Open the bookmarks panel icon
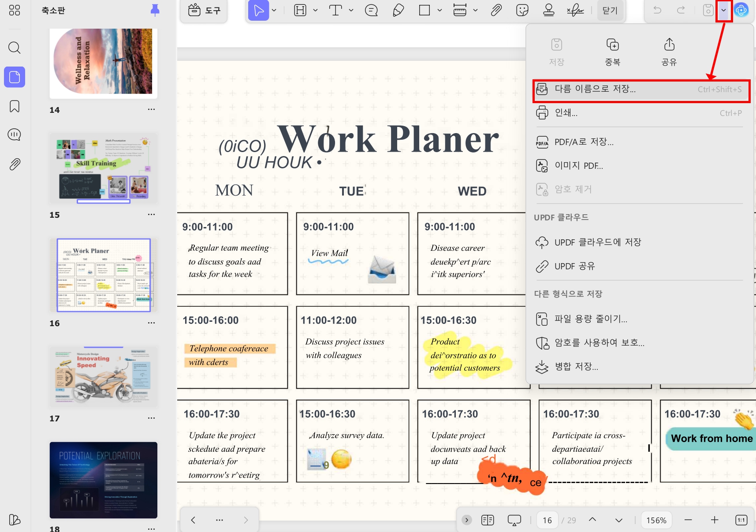 pos(15,106)
